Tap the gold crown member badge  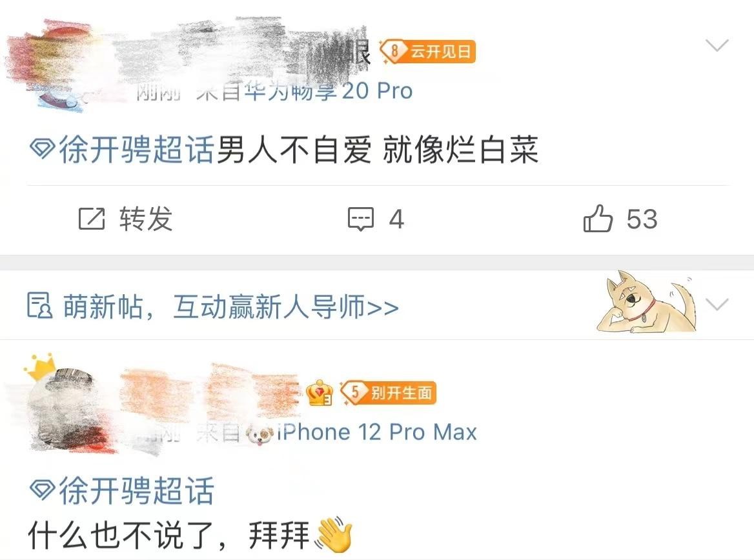coord(320,393)
